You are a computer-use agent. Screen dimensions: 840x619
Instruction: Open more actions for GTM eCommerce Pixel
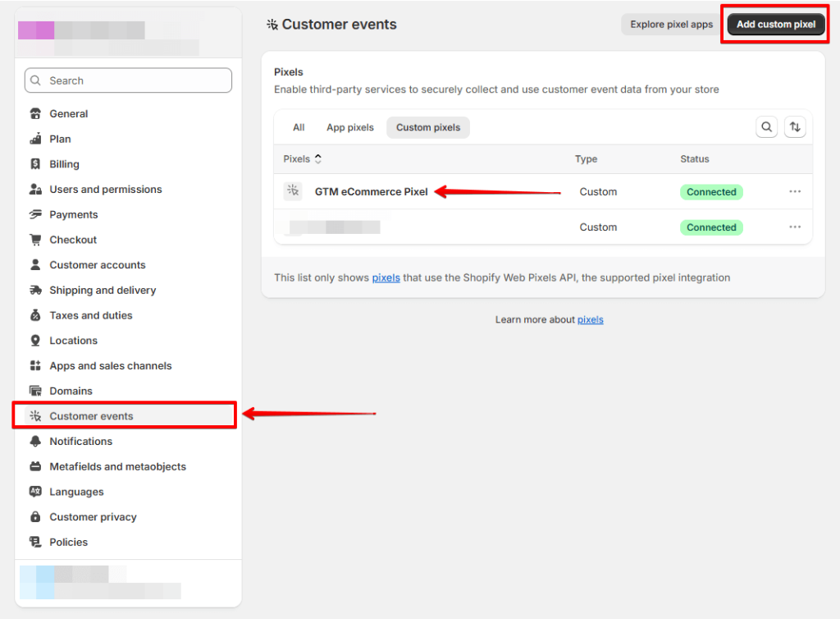point(795,191)
